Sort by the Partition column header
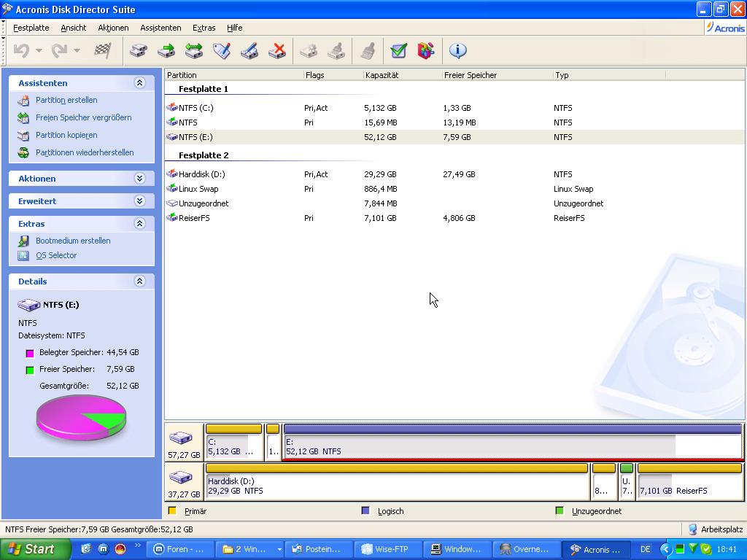 point(234,75)
